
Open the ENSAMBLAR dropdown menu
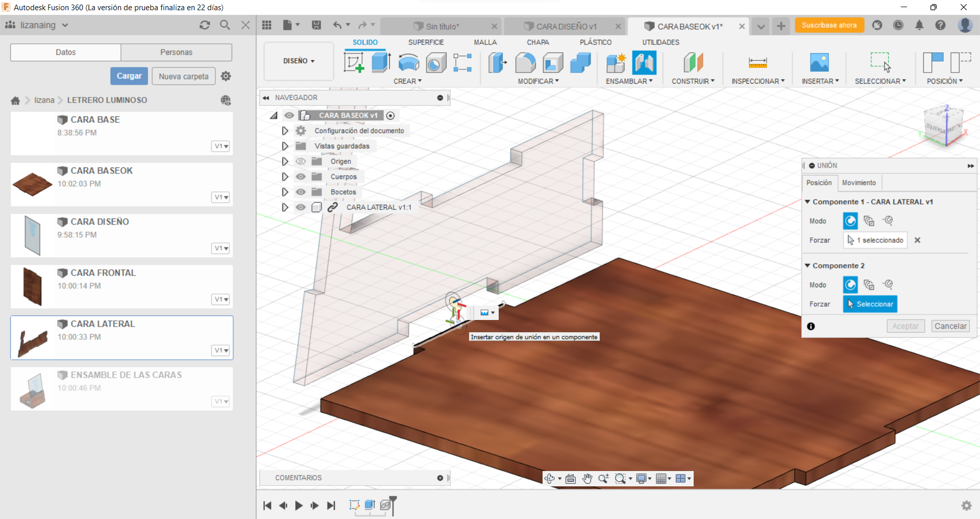(x=629, y=81)
